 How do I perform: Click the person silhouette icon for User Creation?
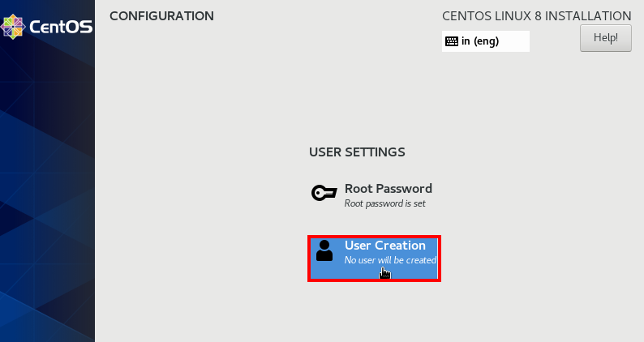click(324, 251)
